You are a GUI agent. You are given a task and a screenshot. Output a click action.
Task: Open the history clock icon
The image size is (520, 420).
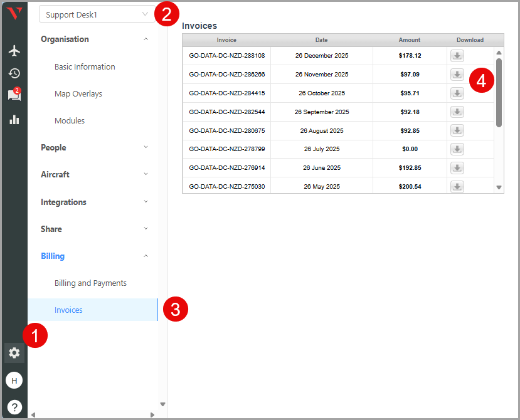(14, 73)
